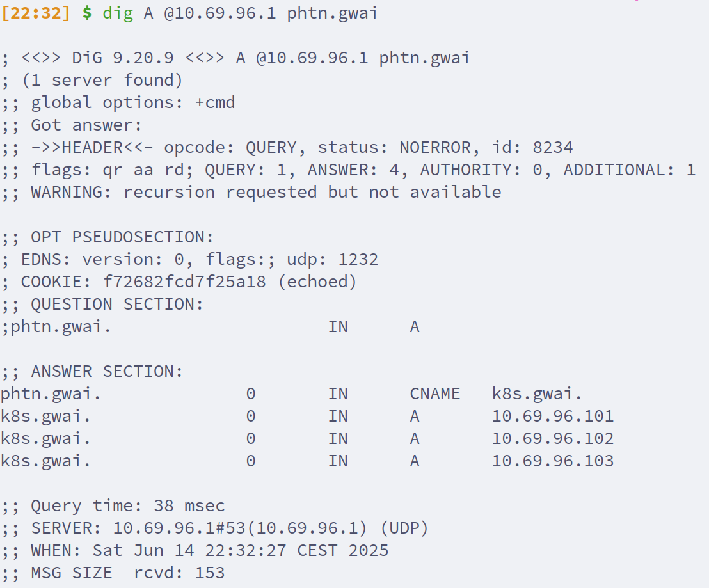Click phtn.gwai at the end of the prompt line
Screen dimensions: 709x588
[x=333, y=13]
